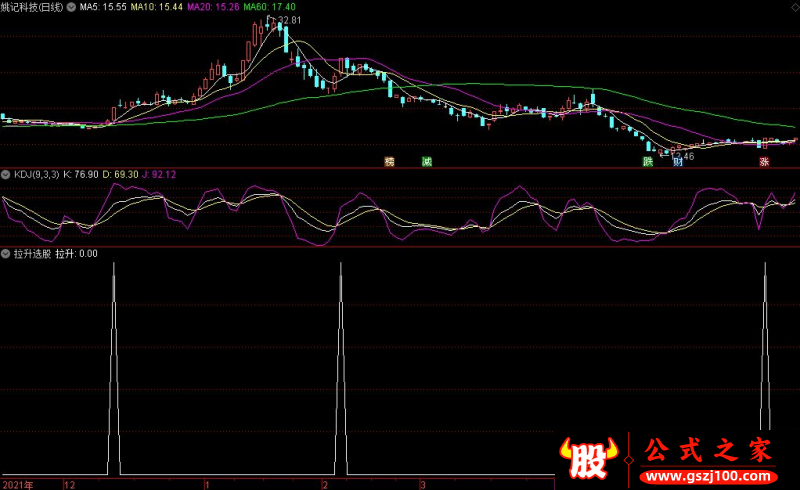Click the MA5: 15.55 value label
The height and width of the screenshot is (490, 800).
(x=103, y=7)
